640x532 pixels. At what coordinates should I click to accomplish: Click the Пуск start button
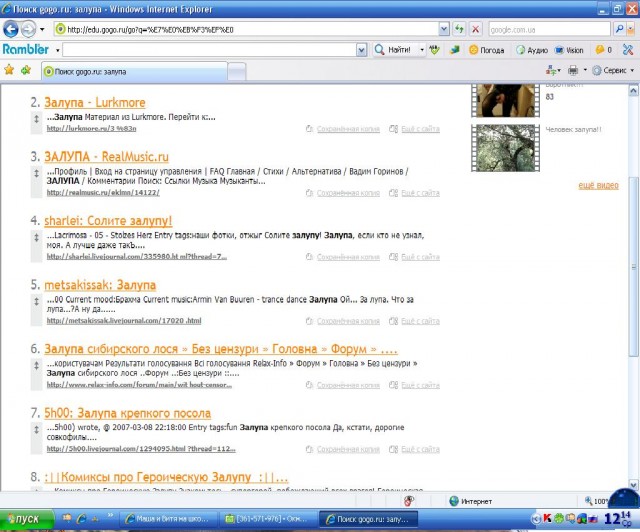point(27,519)
